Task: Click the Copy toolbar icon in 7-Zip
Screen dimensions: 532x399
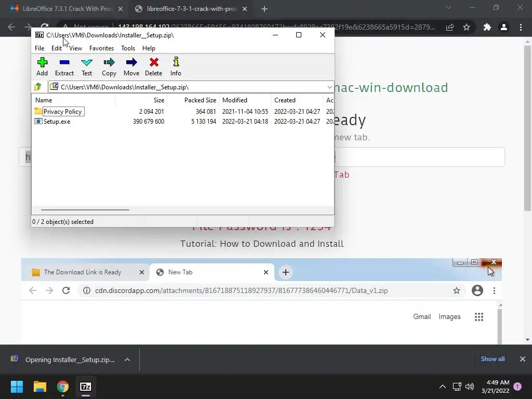Action: 109,66
